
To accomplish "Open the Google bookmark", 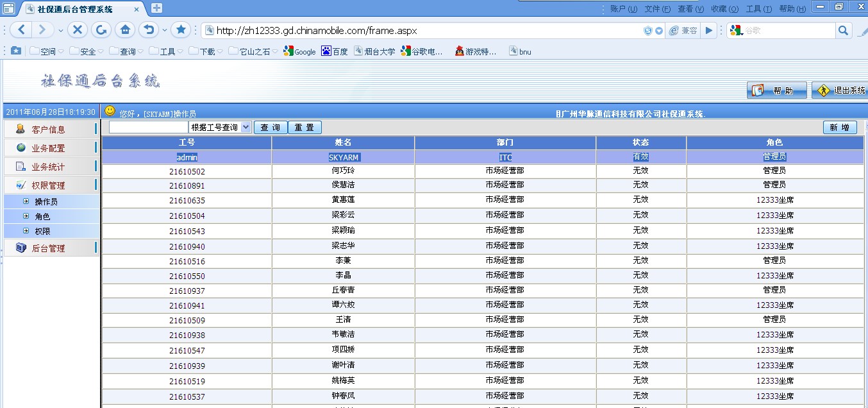I will [300, 51].
